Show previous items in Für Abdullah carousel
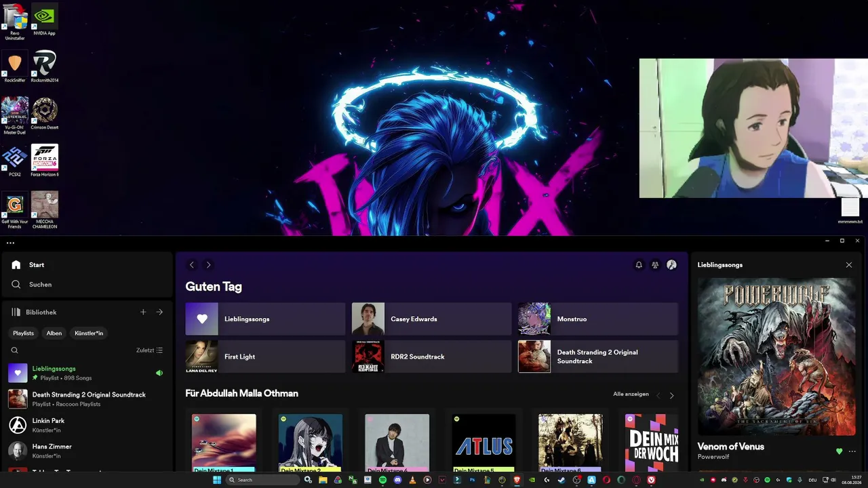 [658, 395]
